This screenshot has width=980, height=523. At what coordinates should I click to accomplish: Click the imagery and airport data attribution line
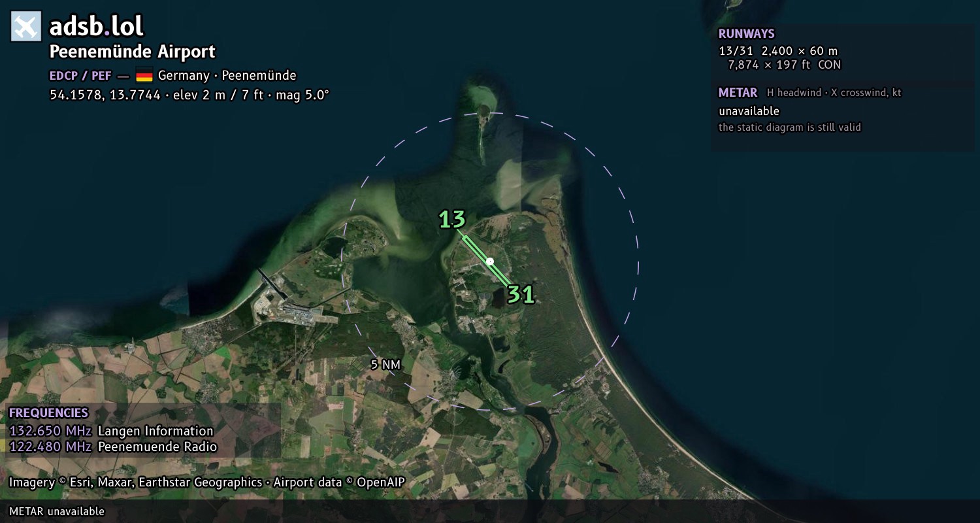(207, 482)
